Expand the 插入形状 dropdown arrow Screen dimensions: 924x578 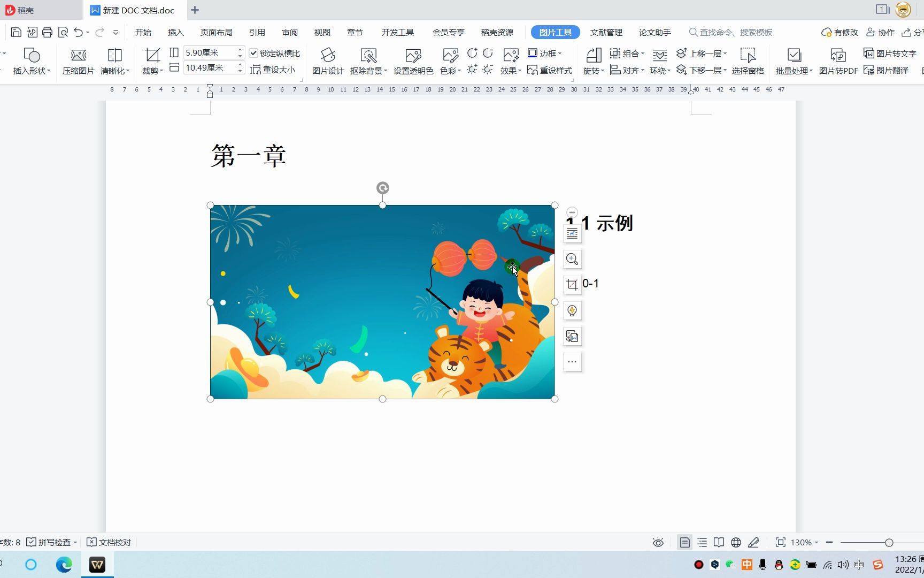click(49, 71)
